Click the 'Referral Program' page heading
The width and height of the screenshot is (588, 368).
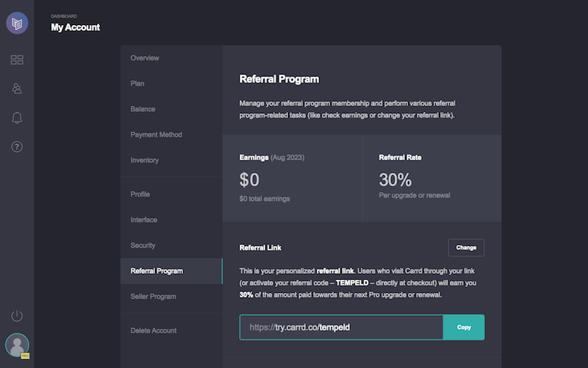(x=279, y=79)
